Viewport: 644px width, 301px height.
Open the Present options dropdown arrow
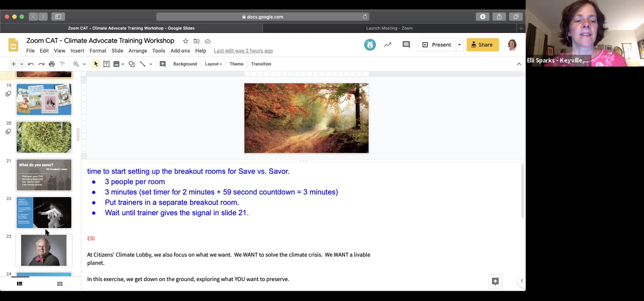tap(459, 45)
